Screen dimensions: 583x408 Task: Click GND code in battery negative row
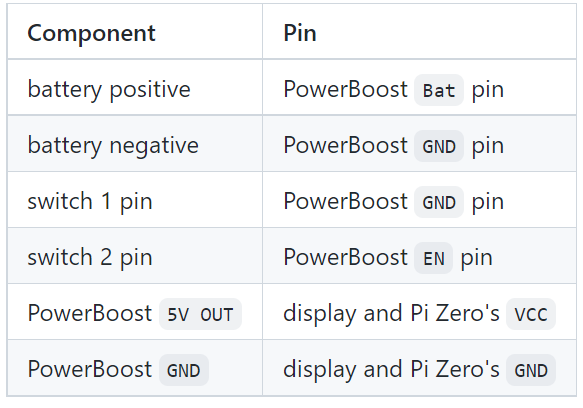[439, 146]
